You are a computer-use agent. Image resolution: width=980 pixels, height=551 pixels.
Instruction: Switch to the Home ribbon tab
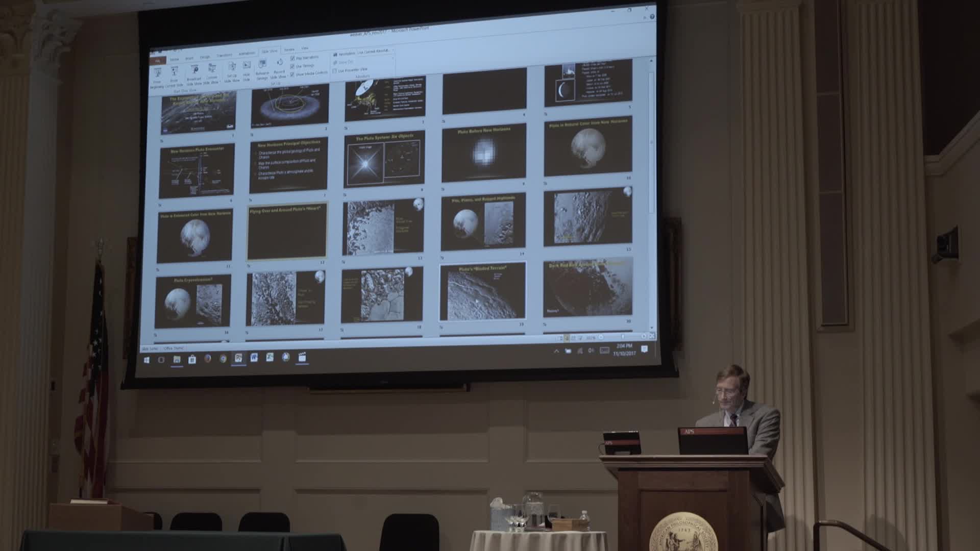(x=175, y=59)
